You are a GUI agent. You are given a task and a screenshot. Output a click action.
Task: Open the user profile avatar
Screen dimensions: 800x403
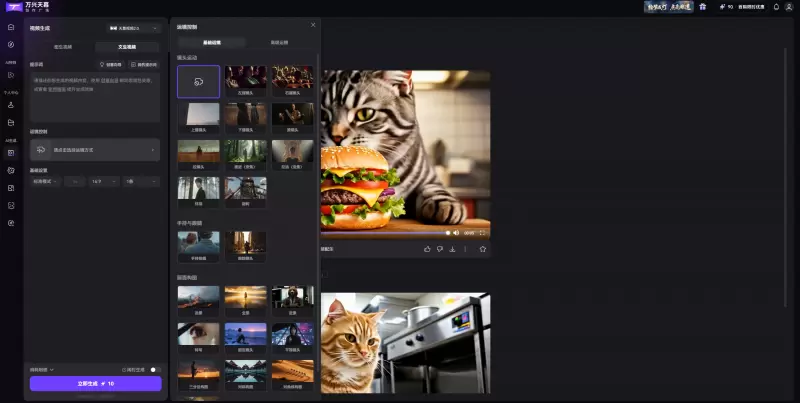point(790,6)
